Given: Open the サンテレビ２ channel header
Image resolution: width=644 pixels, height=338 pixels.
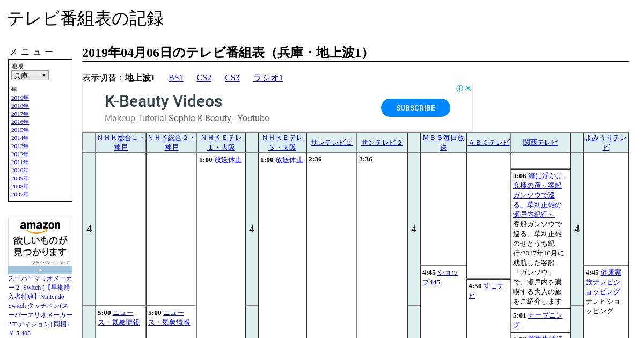Looking at the screenshot, I should click(382, 143).
